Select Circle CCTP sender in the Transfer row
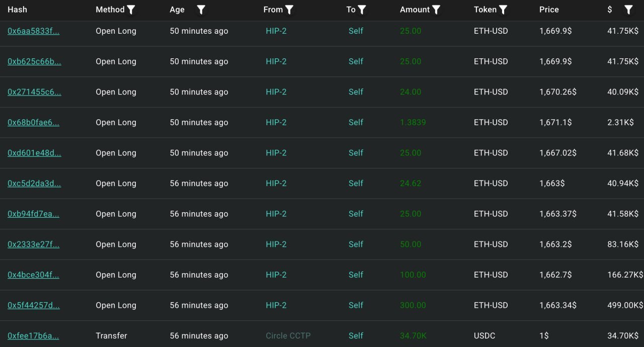644x347 pixels. click(x=288, y=336)
